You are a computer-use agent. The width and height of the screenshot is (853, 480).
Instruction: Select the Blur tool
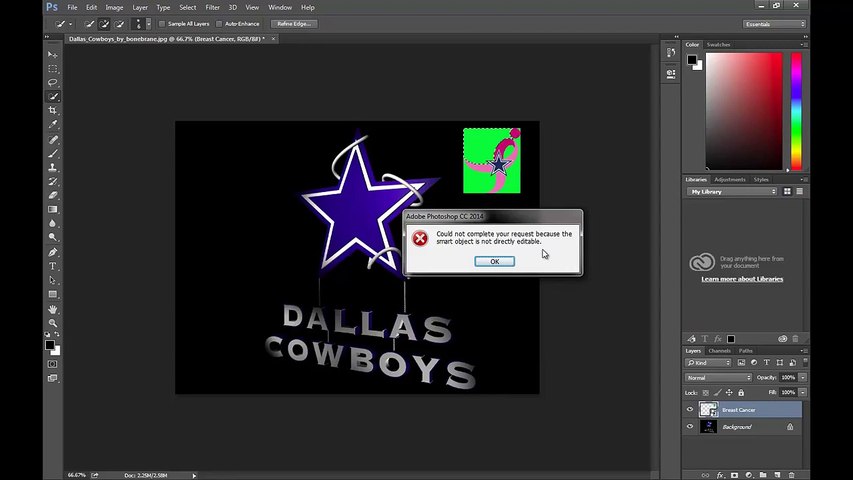click(53, 223)
